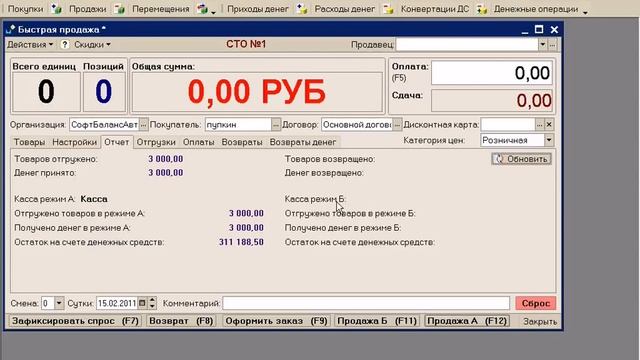Image resolution: width=640 pixels, height=360 pixels.
Task: Click the СТО №1 header text
Action: [x=246, y=44]
